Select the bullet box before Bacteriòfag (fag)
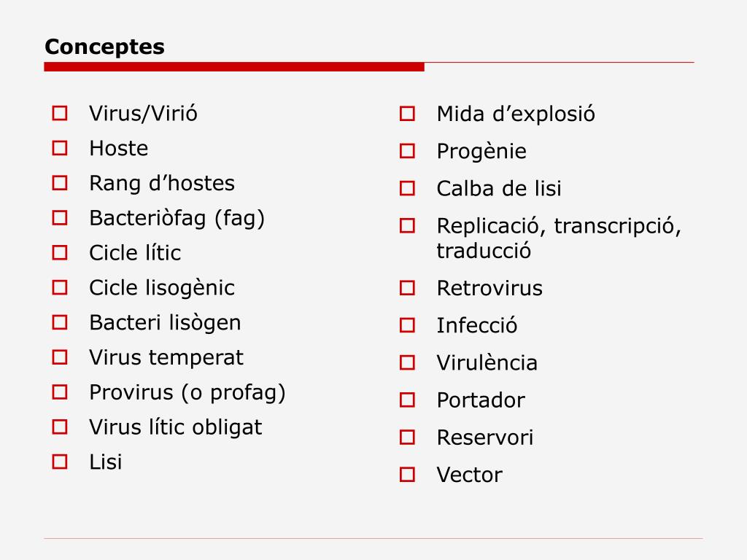747x560 pixels. point(60,217)
